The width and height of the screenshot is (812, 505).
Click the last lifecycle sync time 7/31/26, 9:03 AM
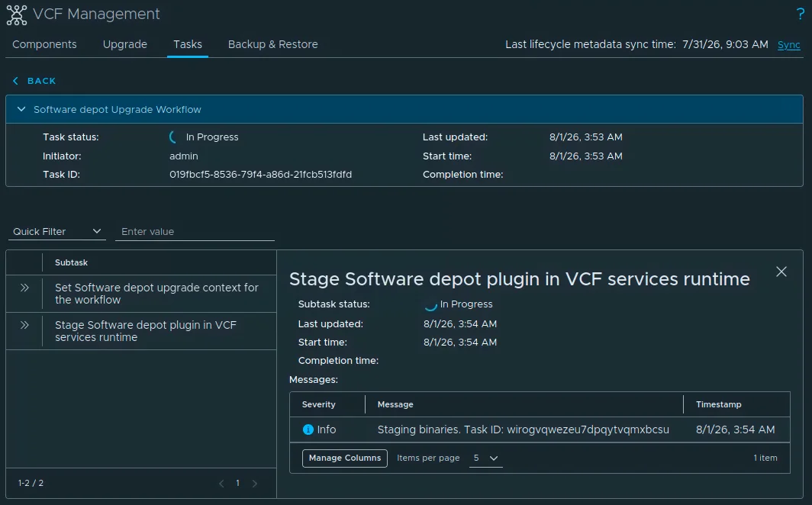(725, 44)
